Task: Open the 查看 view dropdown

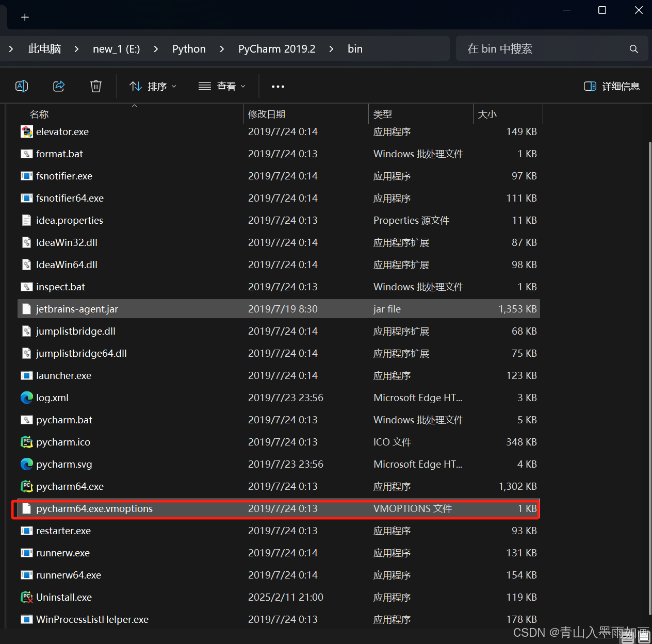Action: [222, 86]
